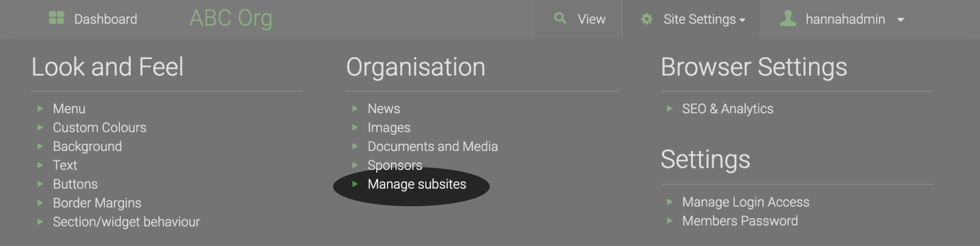The height and width of the screenshot is (246, 980).
Task: Open Menu under Look and Feel
Action: coord(69,108)
